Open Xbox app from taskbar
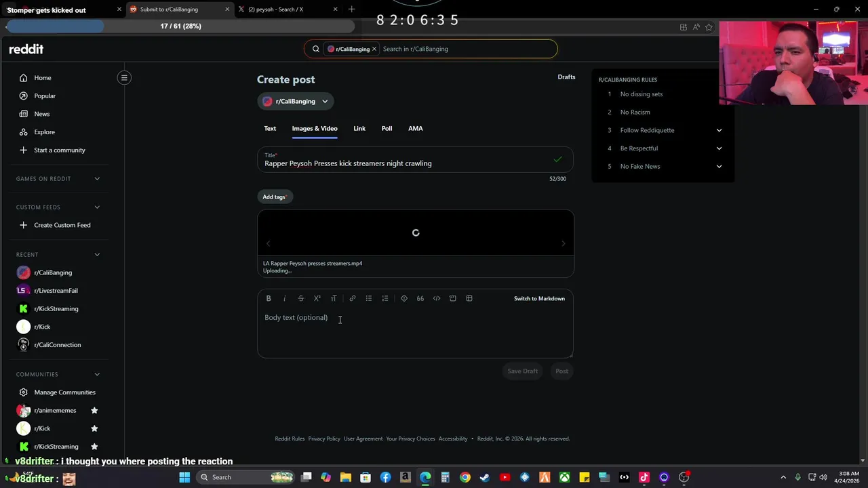This screenshot has height=488, width=868. tap(564, 477)
